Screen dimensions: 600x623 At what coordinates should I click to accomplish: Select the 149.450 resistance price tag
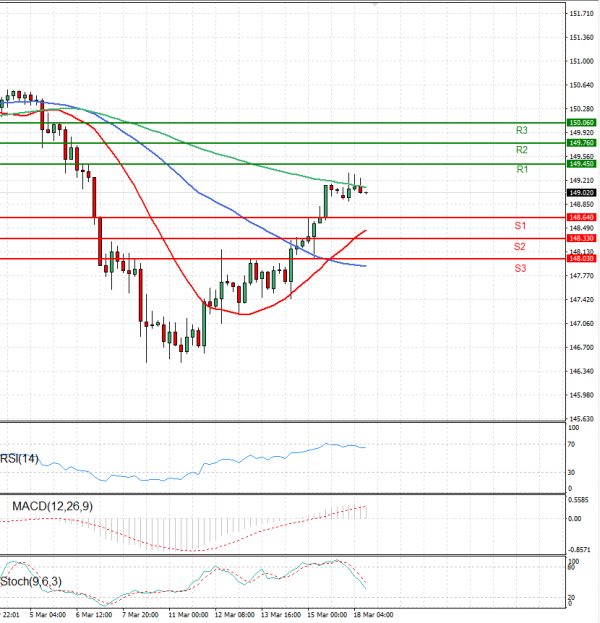tap(581, 164)
